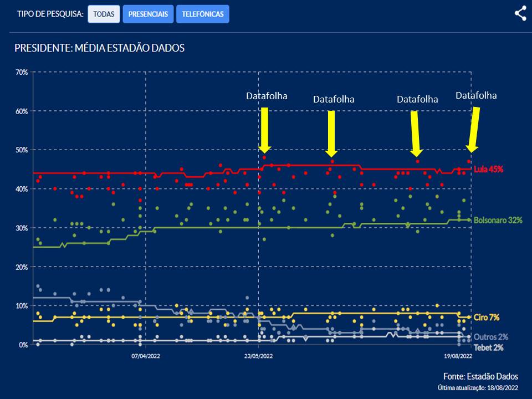Select the Lula 45% series label
The height and width of the screenshot is (399, 532).
click(488, 169)
